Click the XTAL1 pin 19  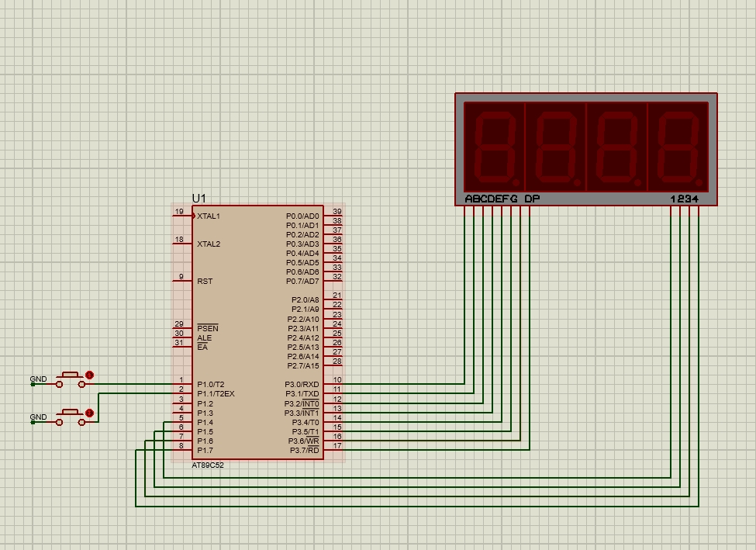(183, 215)
